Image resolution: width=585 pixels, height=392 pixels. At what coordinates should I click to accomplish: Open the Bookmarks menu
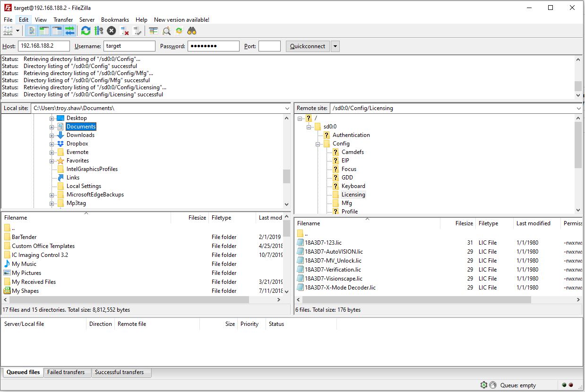click(x=115, y=19)
